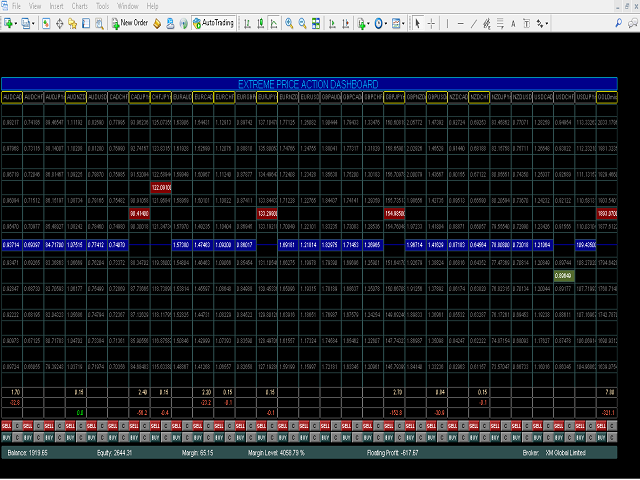Screen dimensions: 640x480
Task: Click the Floating Profit -617.67 text
Action: click(x=392, y=453)
